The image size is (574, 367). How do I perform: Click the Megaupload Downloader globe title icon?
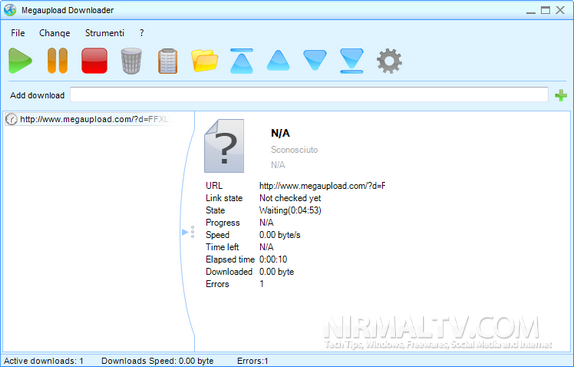(10, 10)
